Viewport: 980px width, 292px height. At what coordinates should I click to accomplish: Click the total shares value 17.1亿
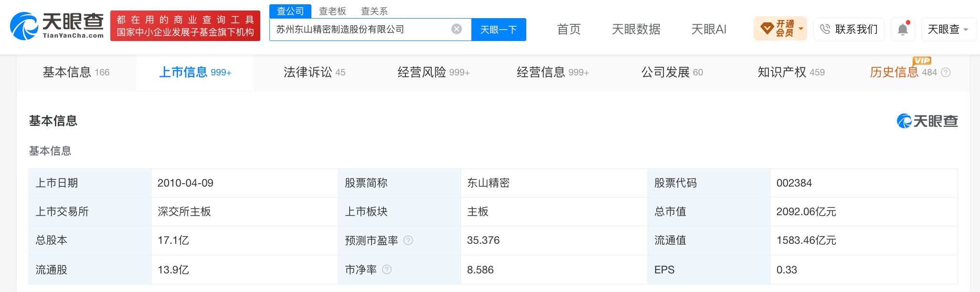pyautogui.click(x=173, y=240)
